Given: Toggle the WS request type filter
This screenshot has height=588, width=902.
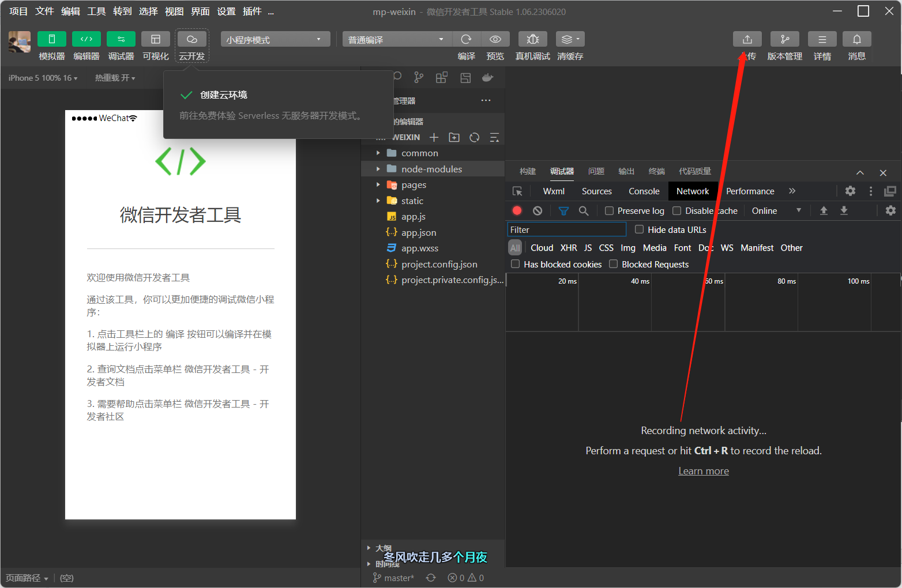Looking at the screenshot, I should click(x=727, y=248).
